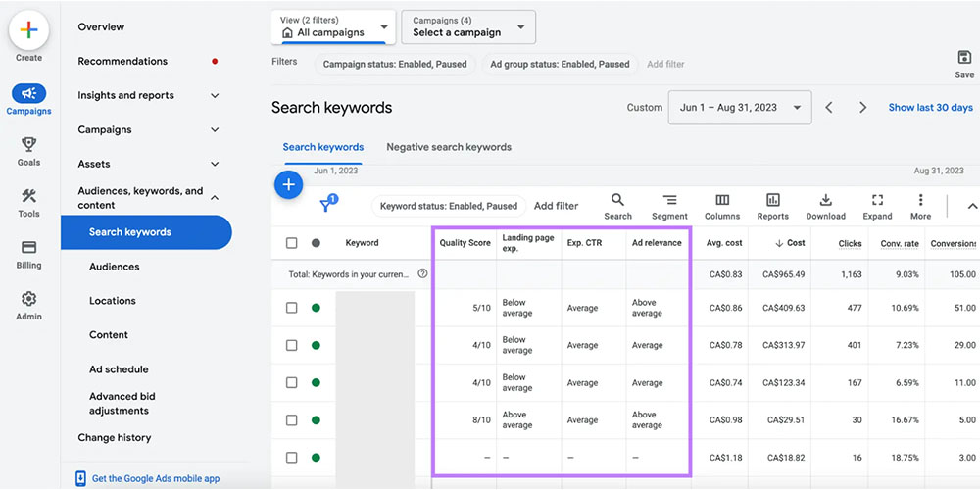Open Advanced bid adjustments
This screenshot has width=980, height=490.
coord(122,403)
